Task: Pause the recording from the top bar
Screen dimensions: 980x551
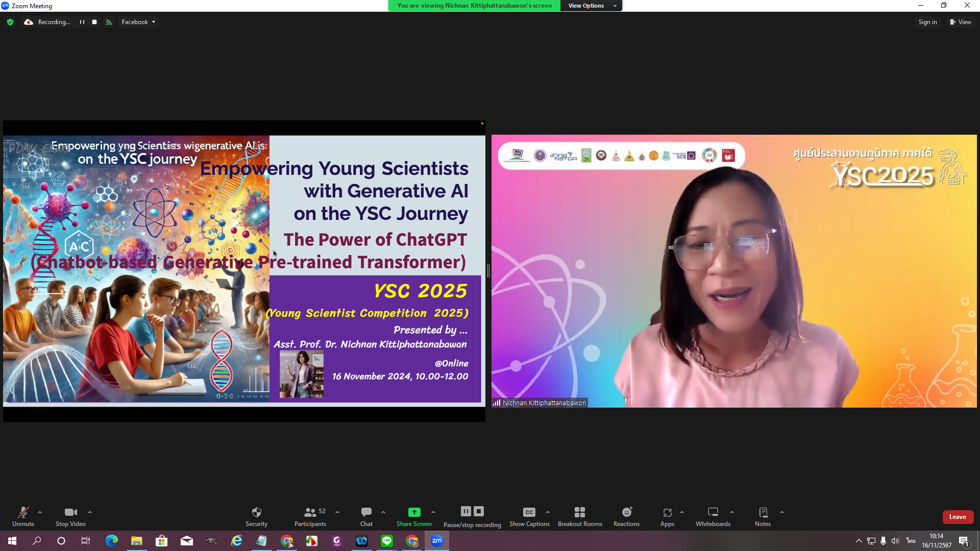Action: (82, 22)
